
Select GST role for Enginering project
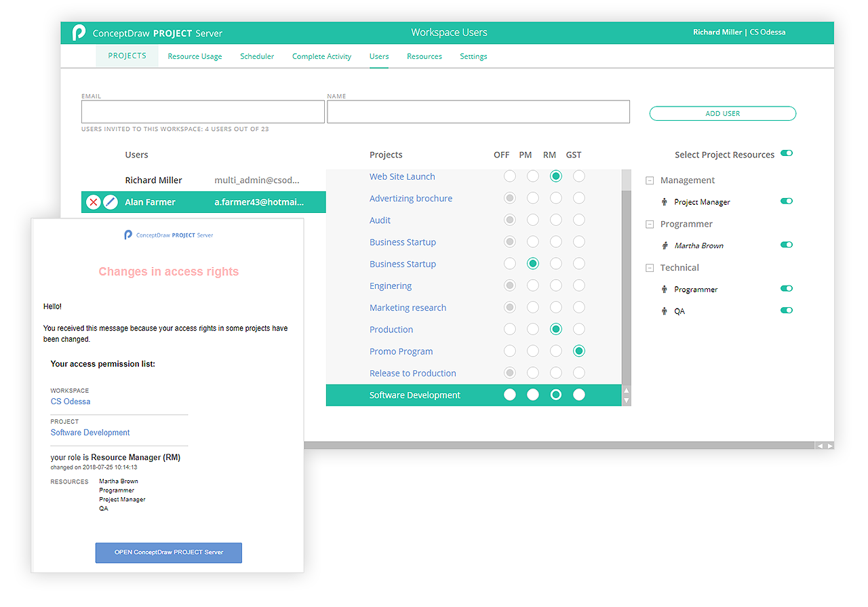579,286
